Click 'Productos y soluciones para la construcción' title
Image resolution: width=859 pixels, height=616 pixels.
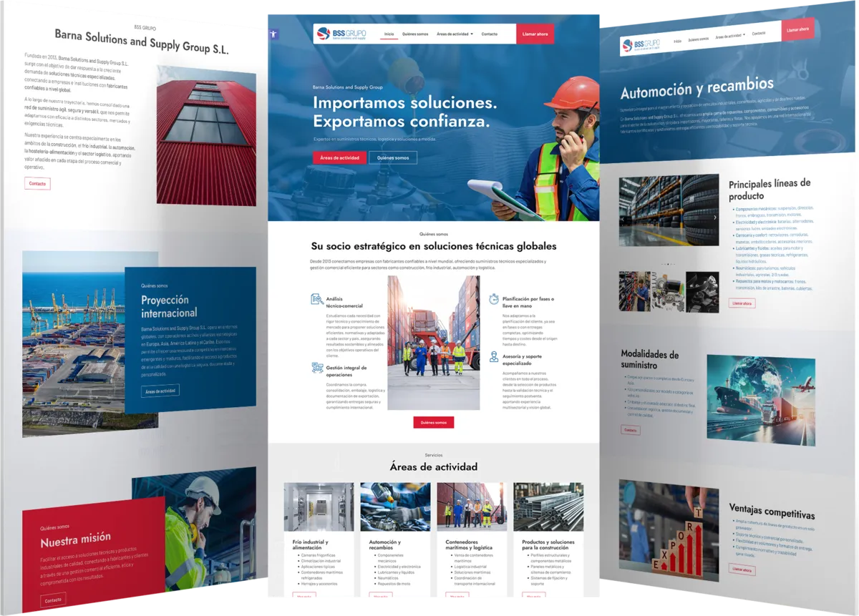coord(548,544)
